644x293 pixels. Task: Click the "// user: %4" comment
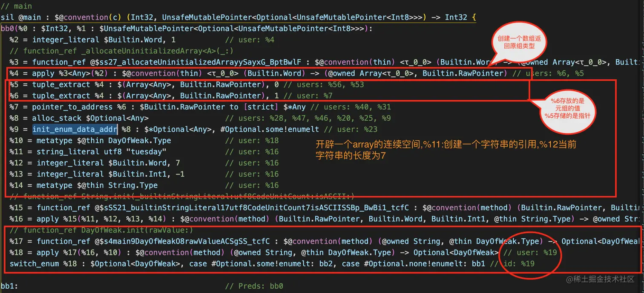click(250, 40)
